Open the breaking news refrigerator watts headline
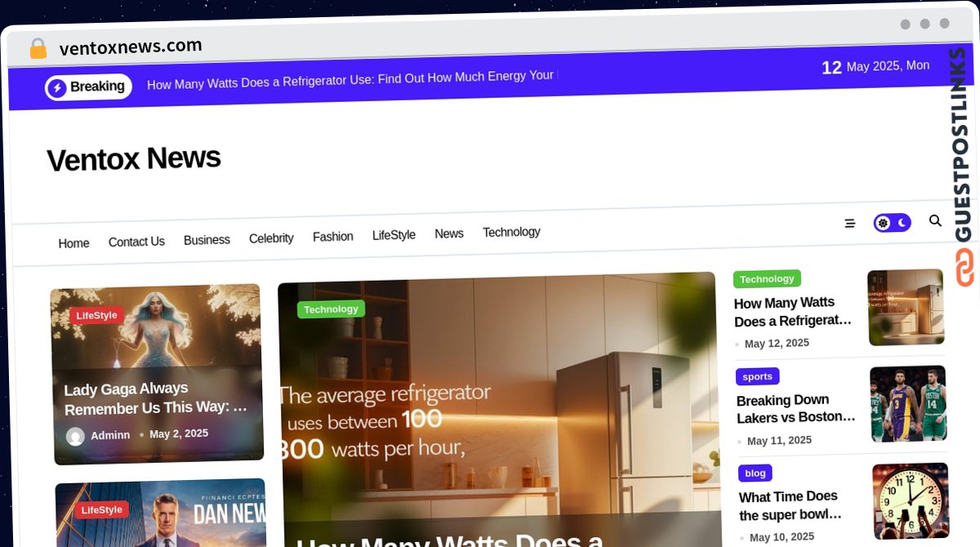Screen dimensions: 980x547 pyautogui.click(x=350, y=81)
